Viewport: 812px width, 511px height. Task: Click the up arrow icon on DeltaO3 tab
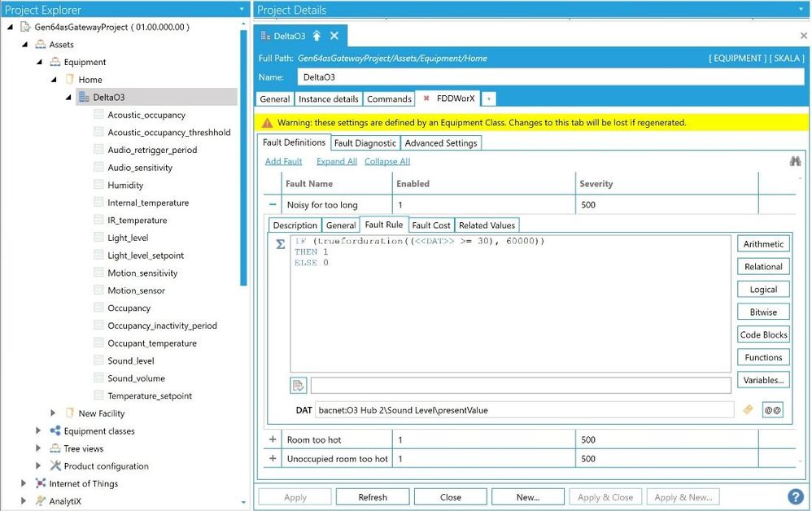tap(317, 36)
